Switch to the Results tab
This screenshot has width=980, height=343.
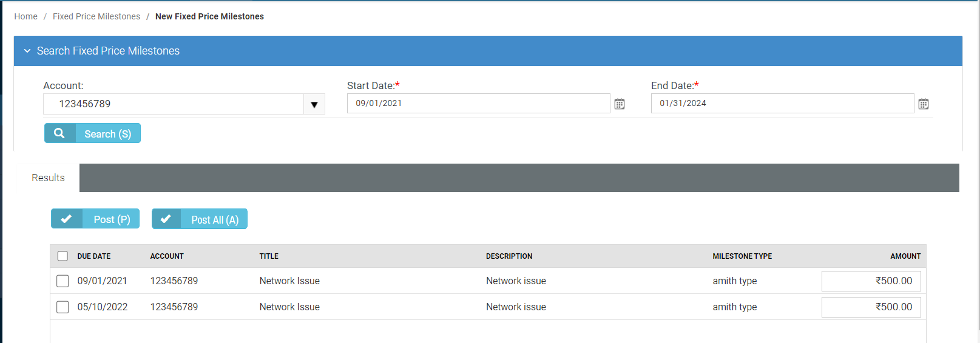tap(48, 178)
